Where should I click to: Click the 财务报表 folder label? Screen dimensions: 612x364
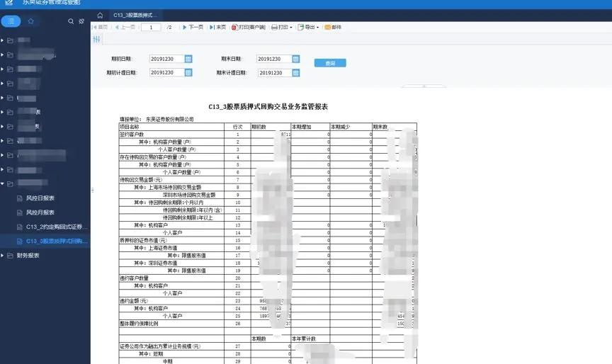click(28, 256)
